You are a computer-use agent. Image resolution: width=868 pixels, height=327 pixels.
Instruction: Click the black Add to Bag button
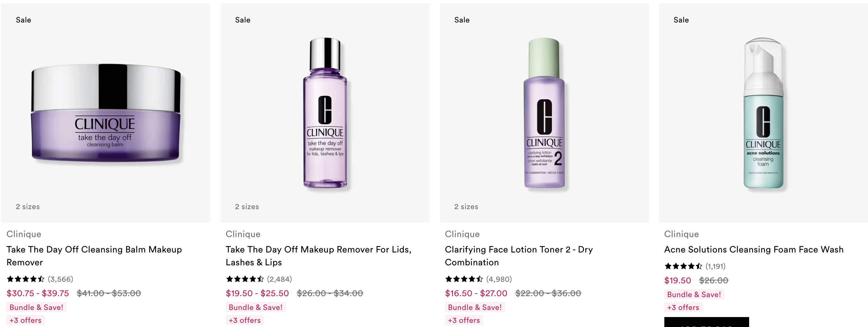[707, 322]
